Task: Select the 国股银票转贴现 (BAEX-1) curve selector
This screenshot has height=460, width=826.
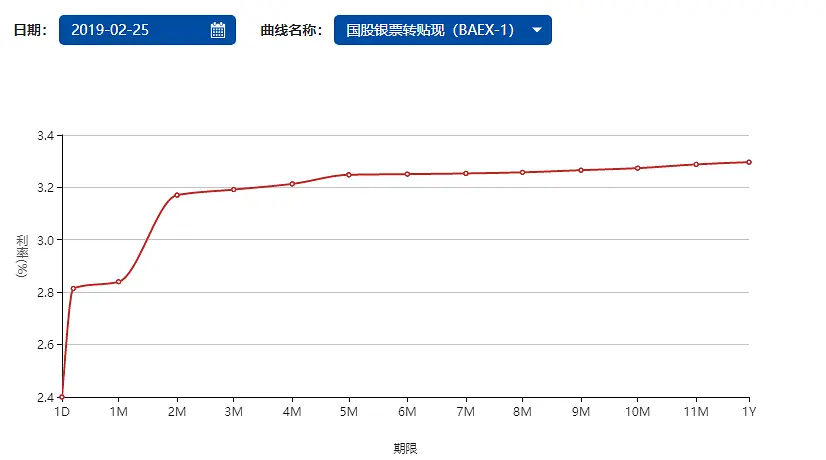Action: point(442,30)
